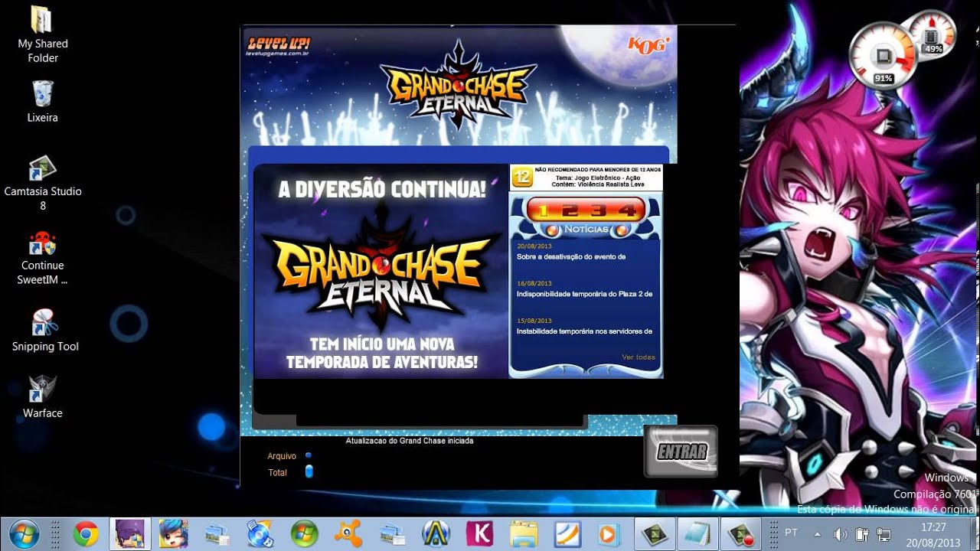The width and height of the screenshot is (980, 551).
Task: Open news 'Indisponibilidade temporária do Plaza 2 de'
Action: [584, 294]
